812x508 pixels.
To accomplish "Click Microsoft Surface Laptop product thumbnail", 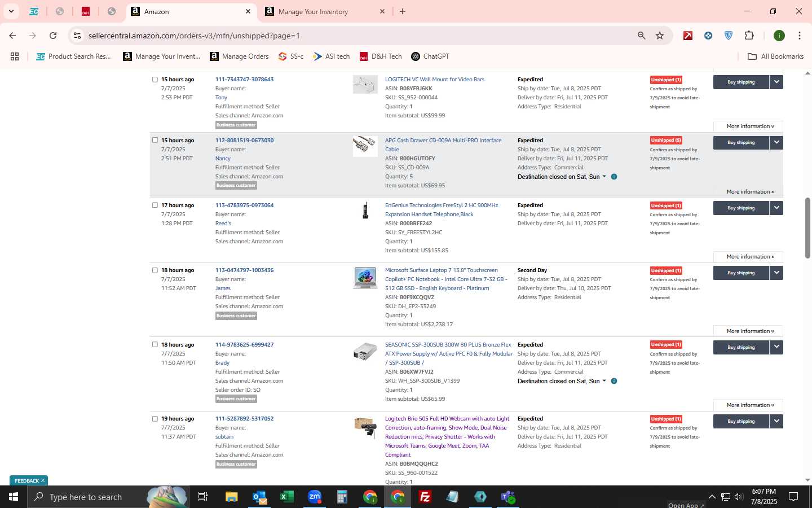I will click(365, 278).
